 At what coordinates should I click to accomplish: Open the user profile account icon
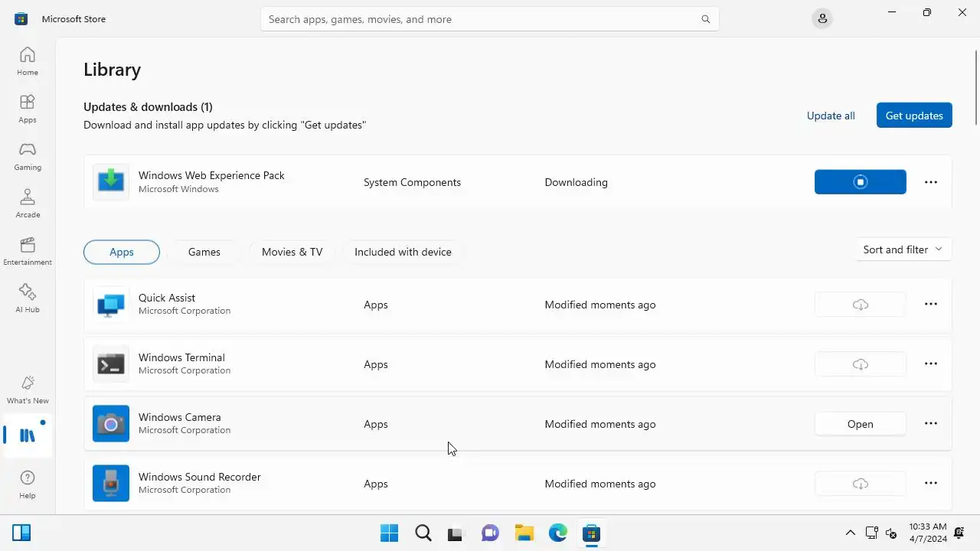click(x=822, y=18)
